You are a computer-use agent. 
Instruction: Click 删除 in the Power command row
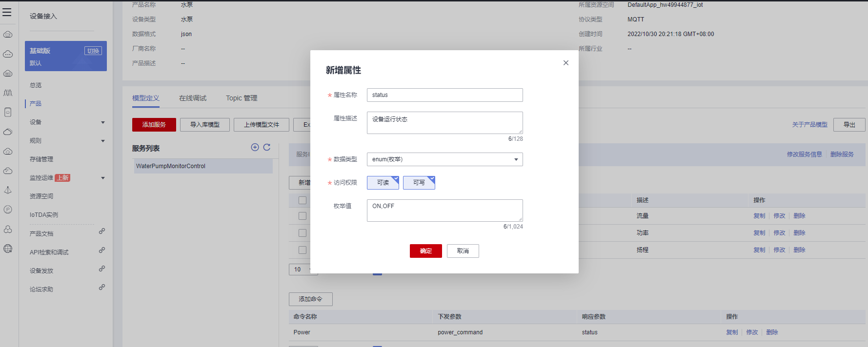pyautogui.click(x=772, y=332)
